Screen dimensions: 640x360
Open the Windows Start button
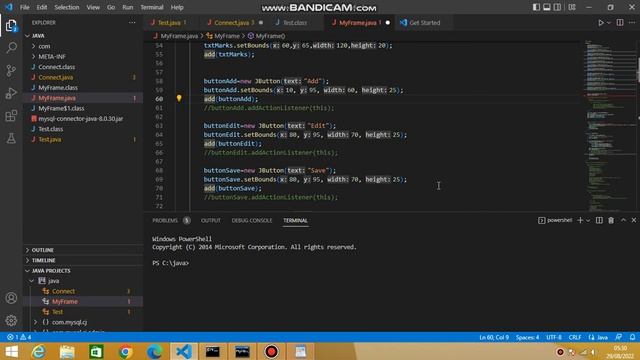(11, 351)
